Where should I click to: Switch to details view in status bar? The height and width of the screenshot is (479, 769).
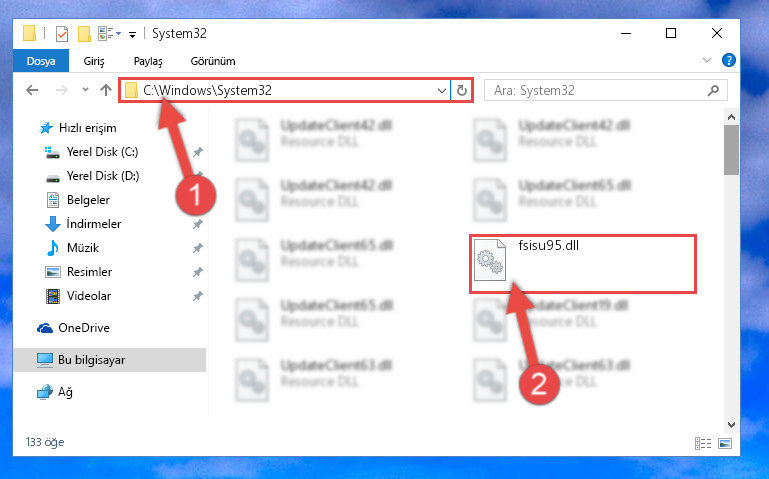coord(703,443)
